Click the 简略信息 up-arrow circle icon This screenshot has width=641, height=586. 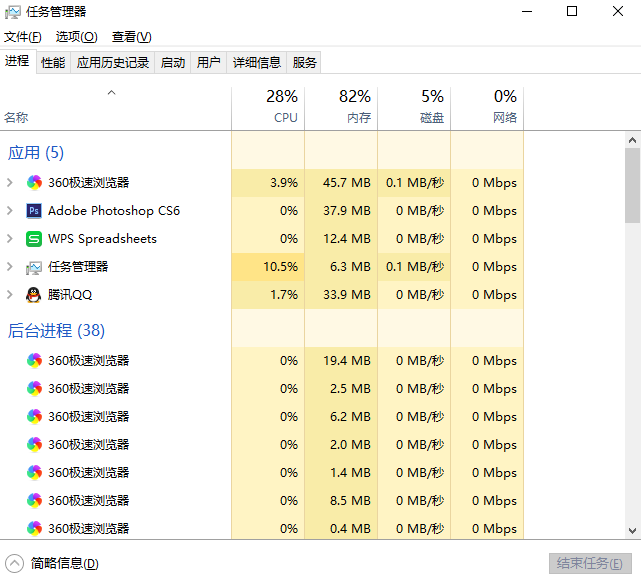[14, 563]
